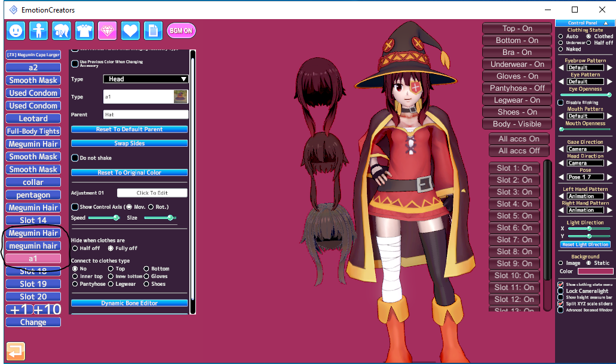Viewport: 616px width, 364px height.
Task: Toggle BGM ON music button
Action: tap(181, 30)
